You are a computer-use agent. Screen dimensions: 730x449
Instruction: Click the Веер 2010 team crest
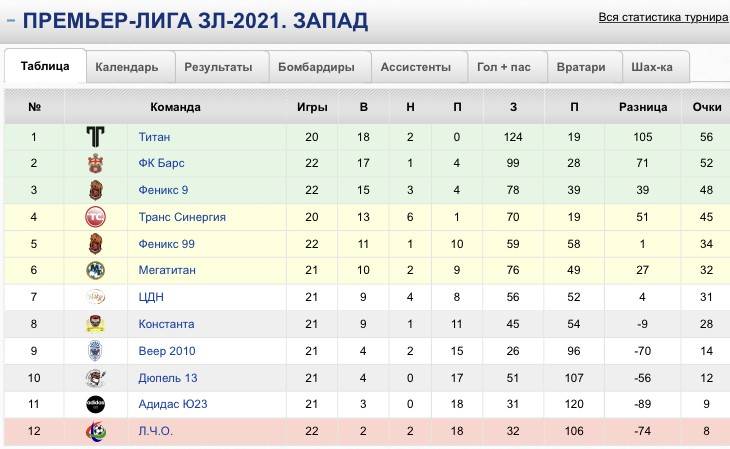(96, 351)
